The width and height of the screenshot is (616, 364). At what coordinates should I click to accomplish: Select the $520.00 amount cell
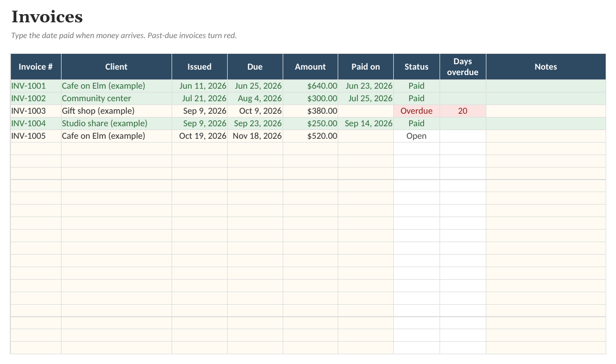coord(310,136)
